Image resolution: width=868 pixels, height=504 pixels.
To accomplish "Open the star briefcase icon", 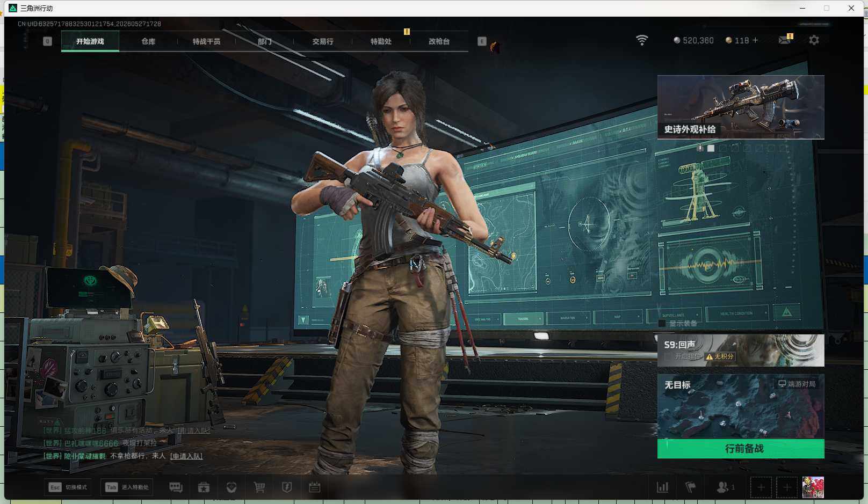I will pyautogui.click(x=204, y=487).
